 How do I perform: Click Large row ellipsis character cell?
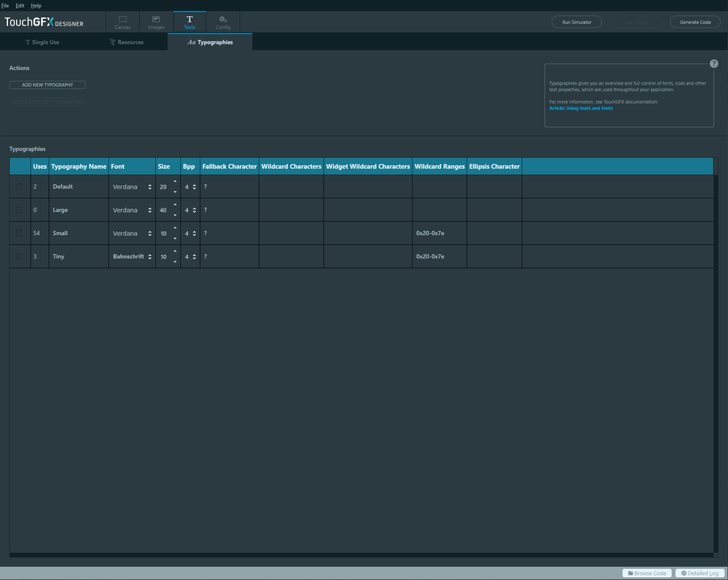494,210
